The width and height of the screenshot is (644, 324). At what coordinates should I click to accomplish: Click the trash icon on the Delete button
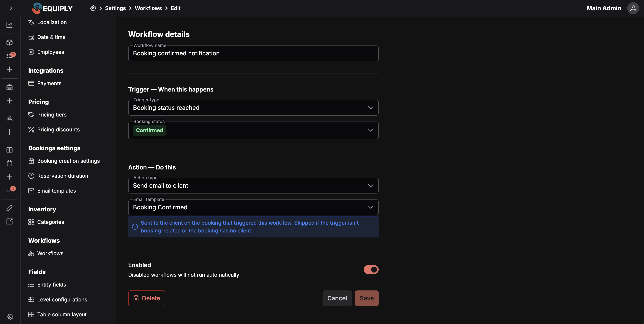[x=136, y=298]
